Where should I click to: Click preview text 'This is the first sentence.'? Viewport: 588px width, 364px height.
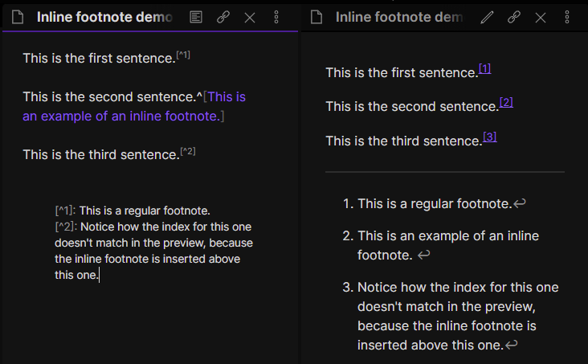402,72
